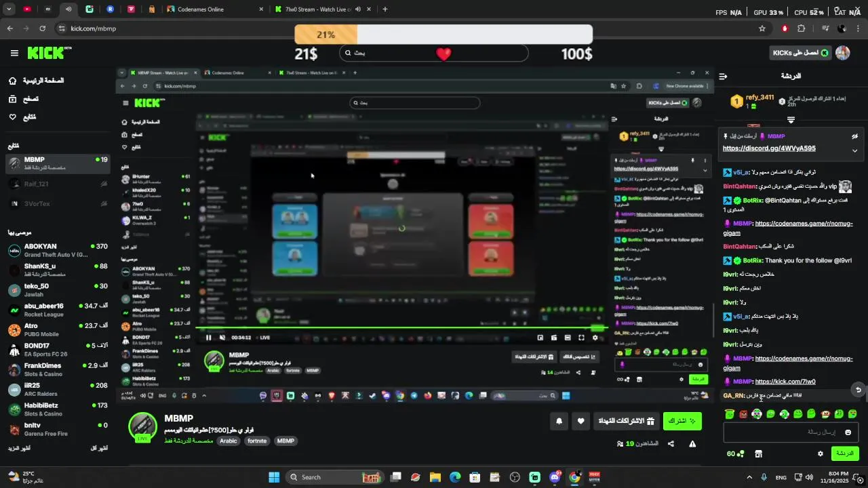Open the emoji picker in chat input
Screen dimensions: 868x488
tap(848, 432)
